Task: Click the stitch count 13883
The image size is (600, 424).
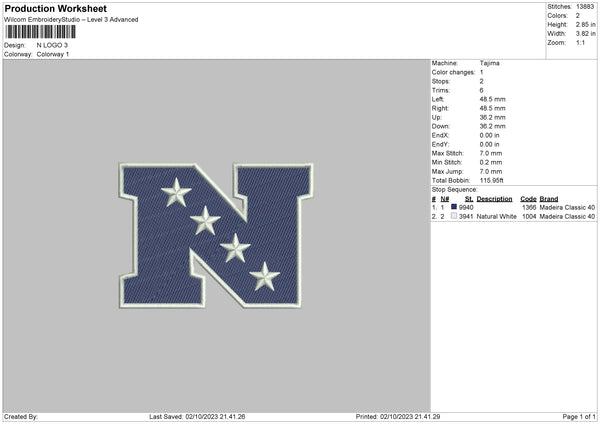Action: (x=585, y=7)
